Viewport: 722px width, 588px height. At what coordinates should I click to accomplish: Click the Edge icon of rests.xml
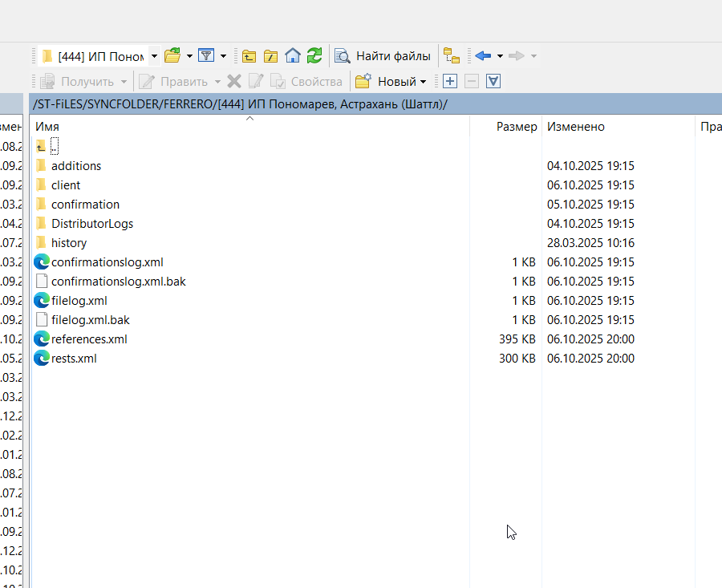point(42,359)
